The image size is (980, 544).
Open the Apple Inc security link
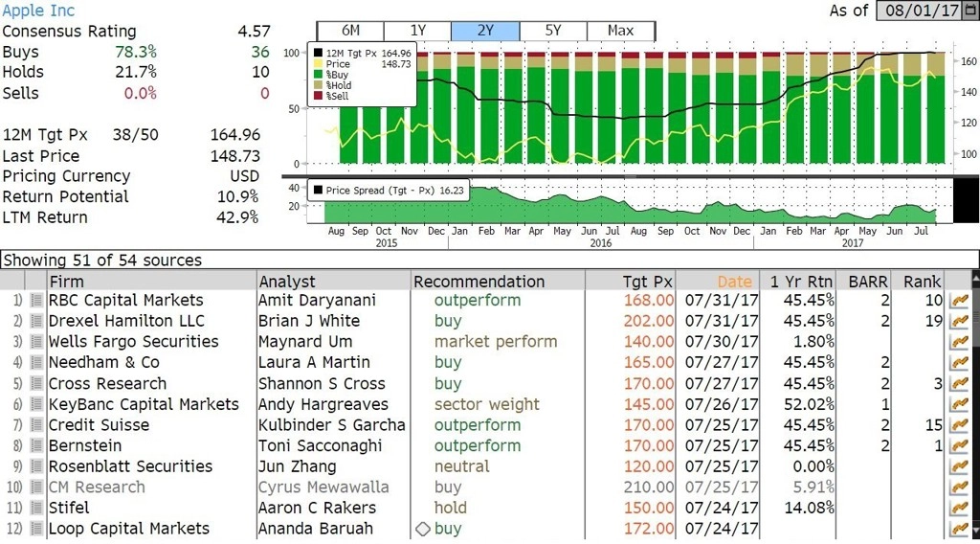pos(38,11)
